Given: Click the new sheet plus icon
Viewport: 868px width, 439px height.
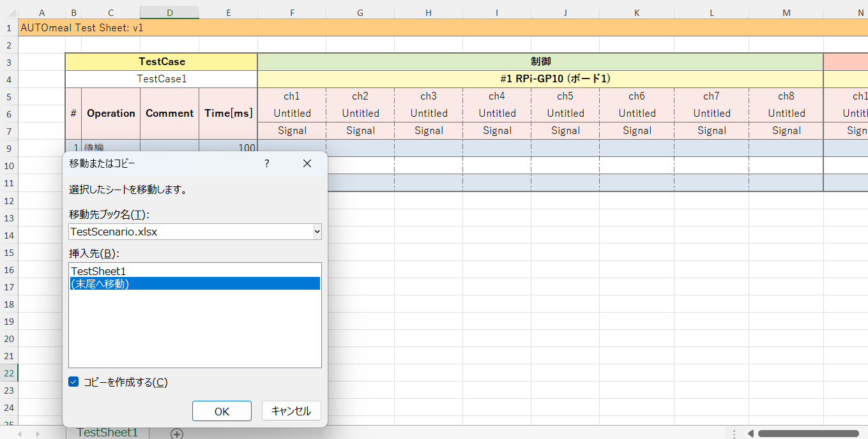Looking at the screenshot, I should pos(177,434).
